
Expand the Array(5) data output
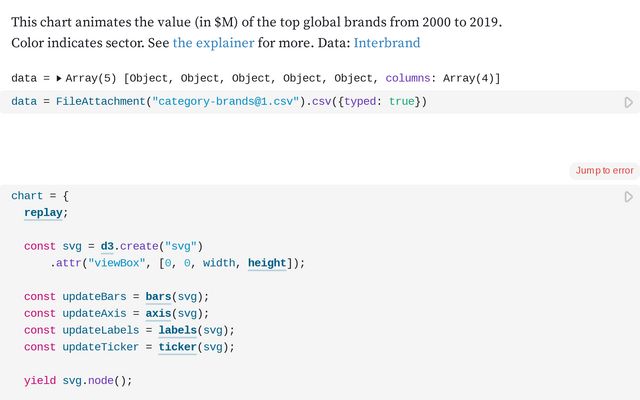(60, 78)
